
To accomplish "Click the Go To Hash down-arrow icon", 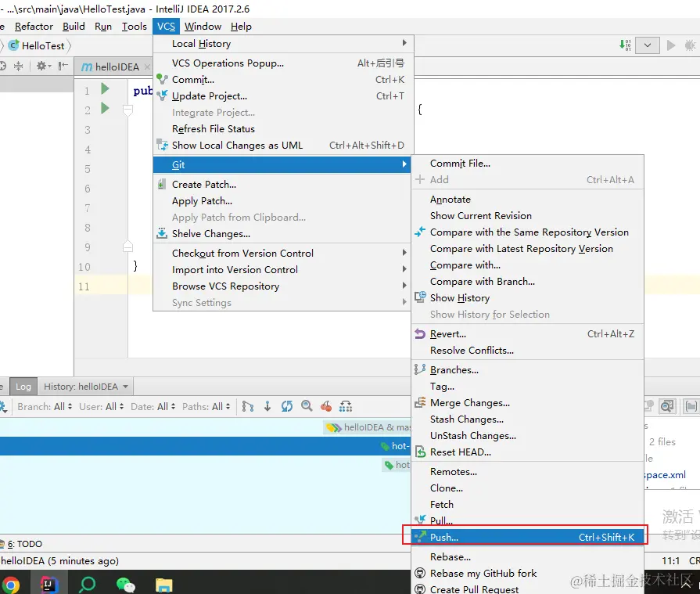I will pos(267,406).
